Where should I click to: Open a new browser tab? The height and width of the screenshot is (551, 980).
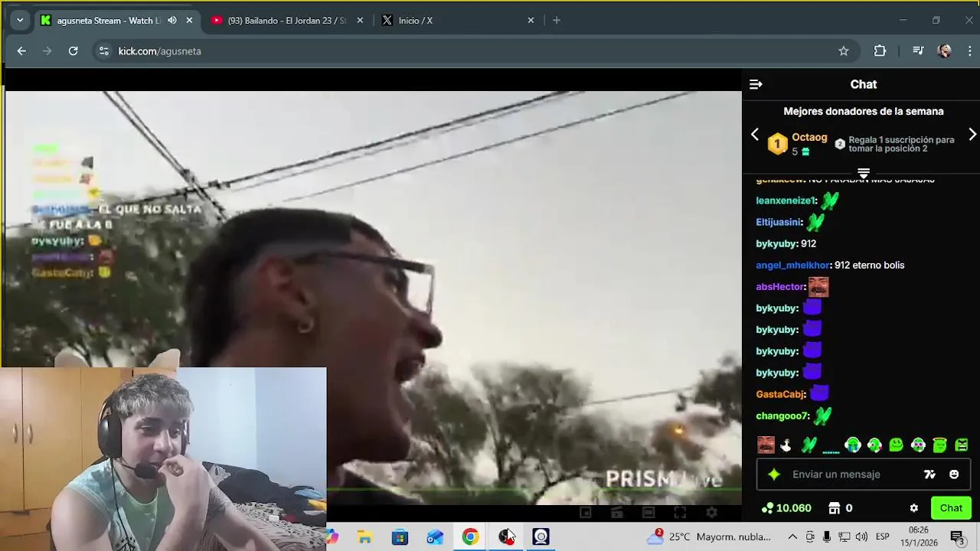click(557, 21)
